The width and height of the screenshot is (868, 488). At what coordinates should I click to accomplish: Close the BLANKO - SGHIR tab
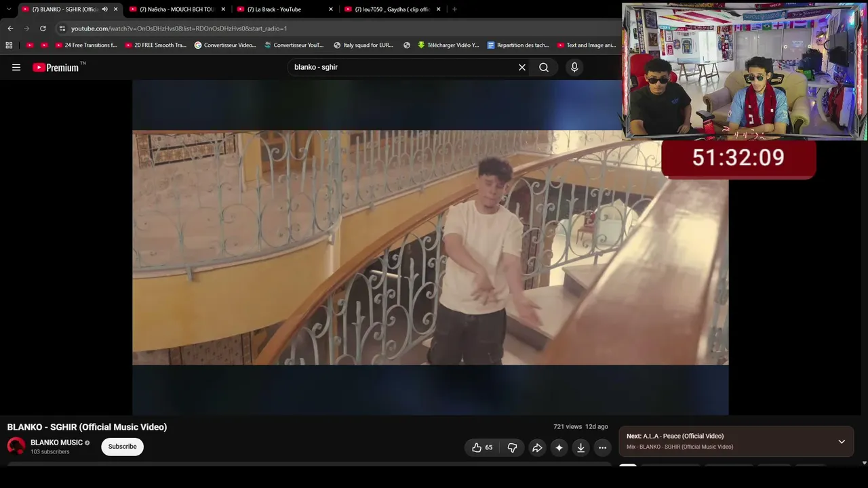pos(115,9)
